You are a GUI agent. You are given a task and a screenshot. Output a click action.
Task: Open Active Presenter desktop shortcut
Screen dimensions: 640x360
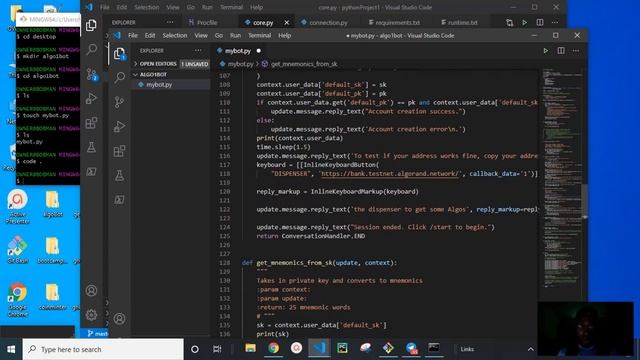pyautogui.click(x=17, y=207)
